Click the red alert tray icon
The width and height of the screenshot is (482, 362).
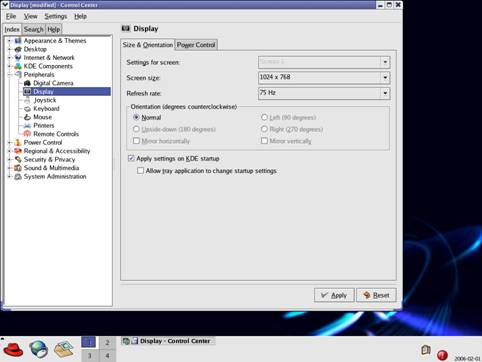442,355
